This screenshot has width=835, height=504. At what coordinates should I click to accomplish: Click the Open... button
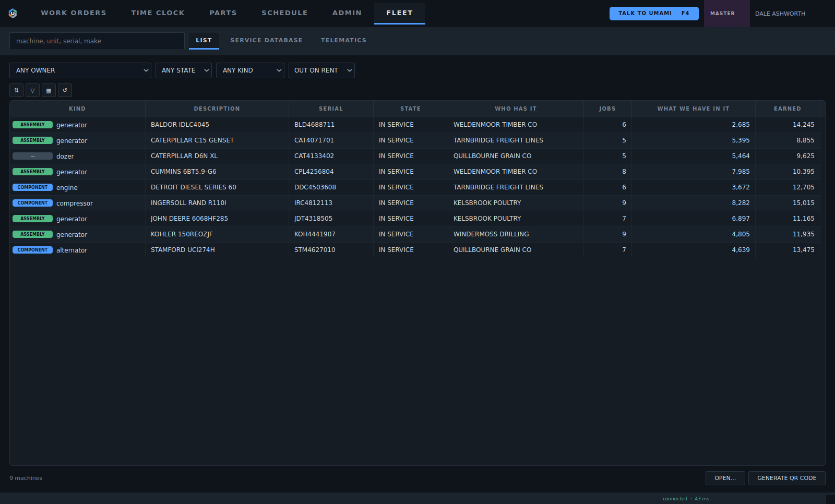pyautogui.click(x=725, y=478)
